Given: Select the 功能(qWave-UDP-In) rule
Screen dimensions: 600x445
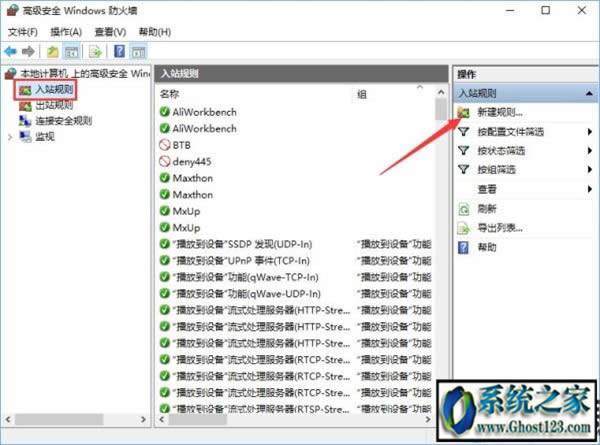Looking at the screenshot, I should tap(246, 293).
